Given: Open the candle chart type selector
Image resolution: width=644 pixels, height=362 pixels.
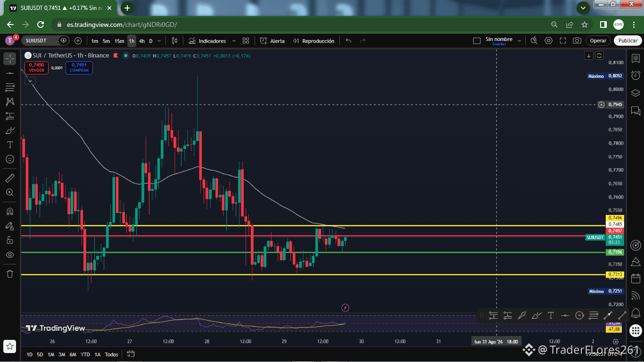Looking at the screenshot, I should pyautogui.click(x=174, y=41).
